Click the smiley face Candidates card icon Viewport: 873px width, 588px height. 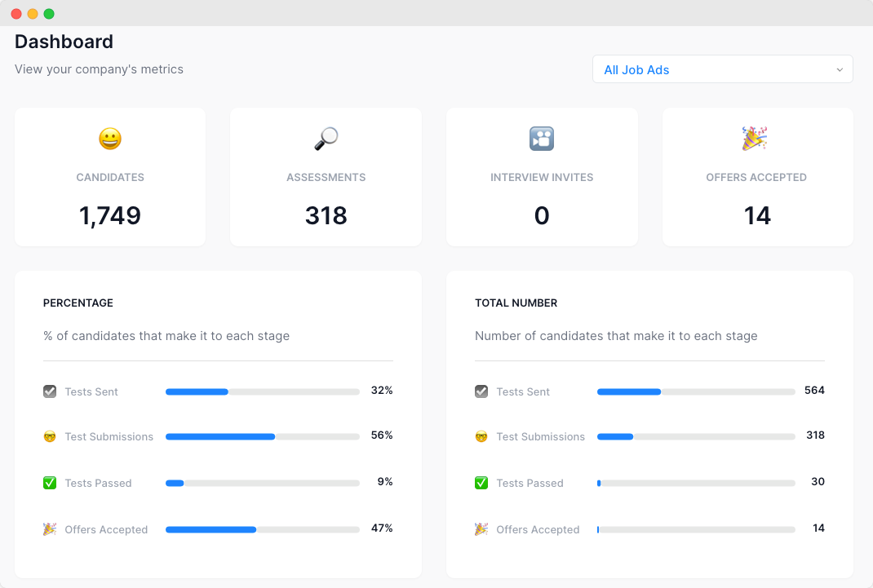coord(109,139)
